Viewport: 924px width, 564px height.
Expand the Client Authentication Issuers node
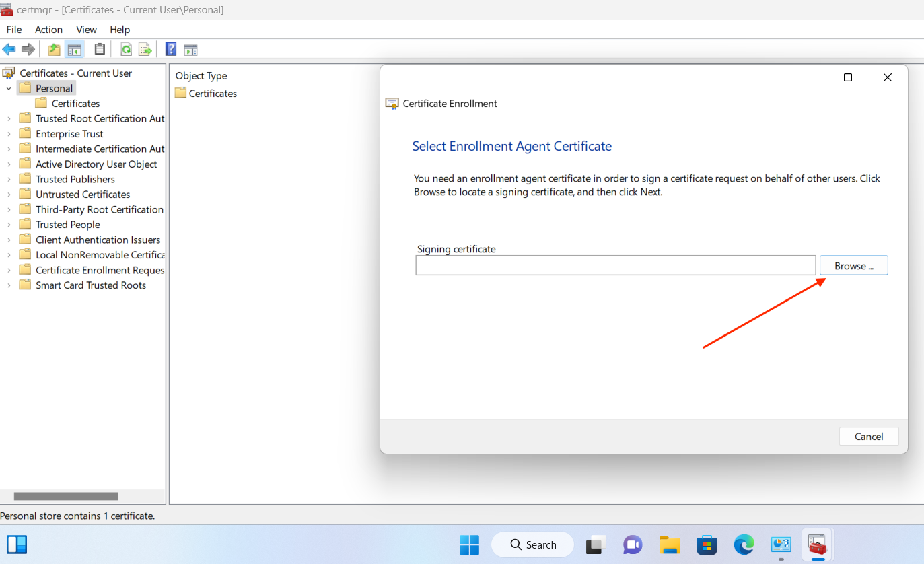(9, 240)
